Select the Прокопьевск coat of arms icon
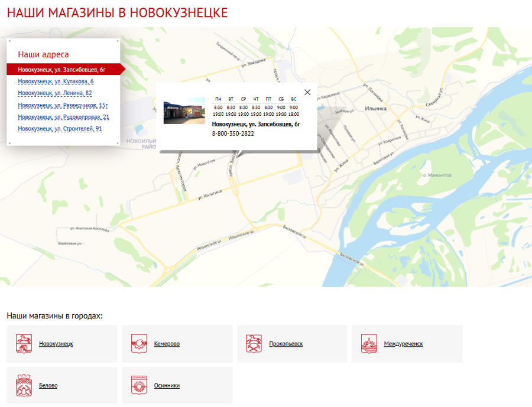The height and width of the screenshot is (407, 532). point(254,343)
